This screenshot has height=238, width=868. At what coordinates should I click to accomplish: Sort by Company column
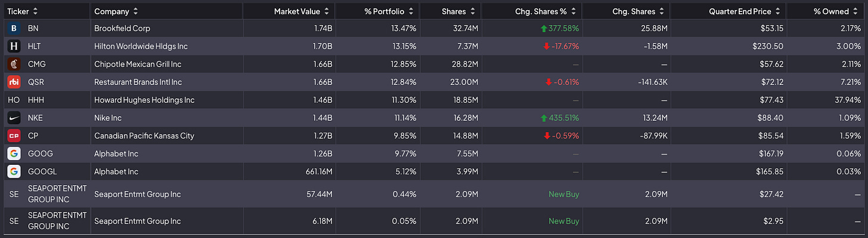pyautogui.click(x=116, y=11)
